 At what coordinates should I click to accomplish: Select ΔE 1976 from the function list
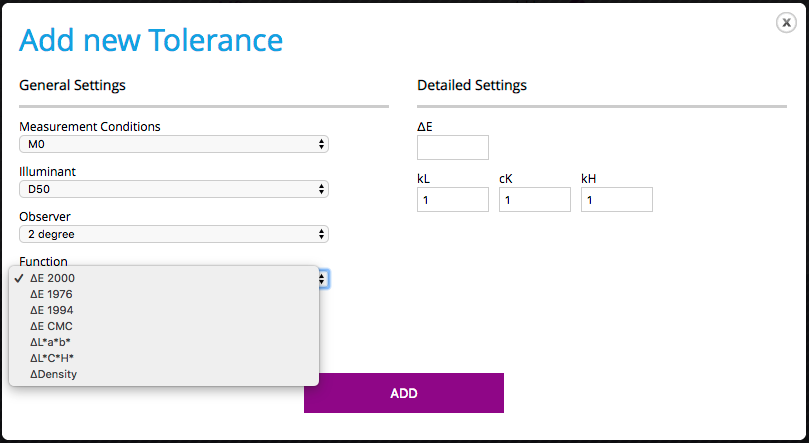(164, 294)
